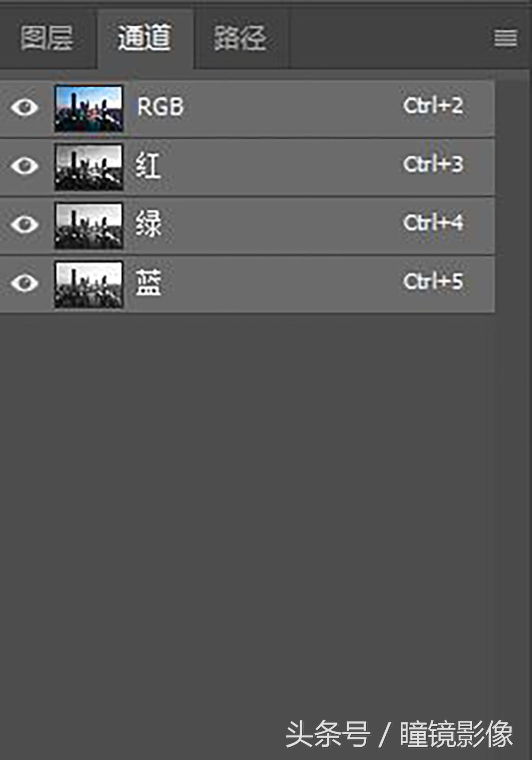This screenshot has width=532, height=760.
Task: Click the Ctrl+3 shortcut text
Action: [433, 165]
